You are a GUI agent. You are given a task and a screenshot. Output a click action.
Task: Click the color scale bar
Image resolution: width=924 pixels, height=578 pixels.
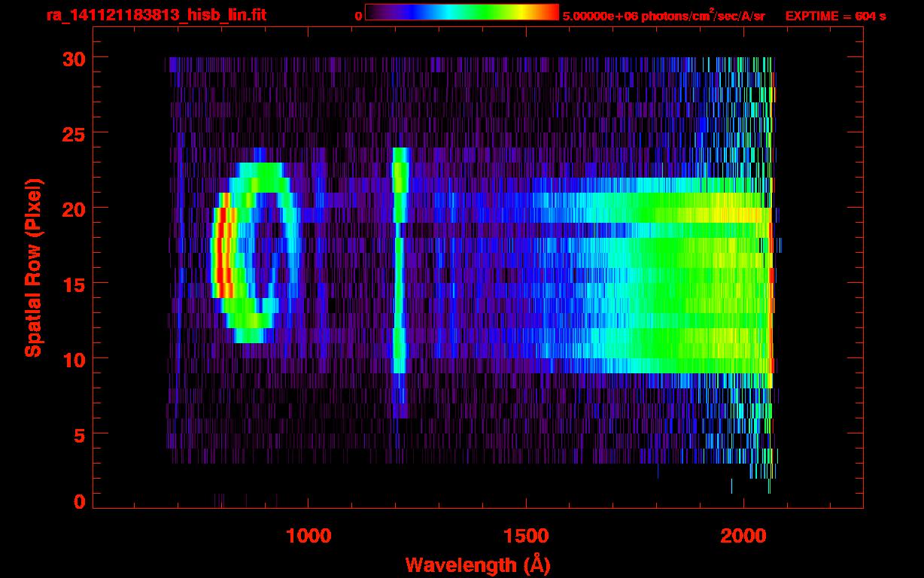[x=462, y=12]
